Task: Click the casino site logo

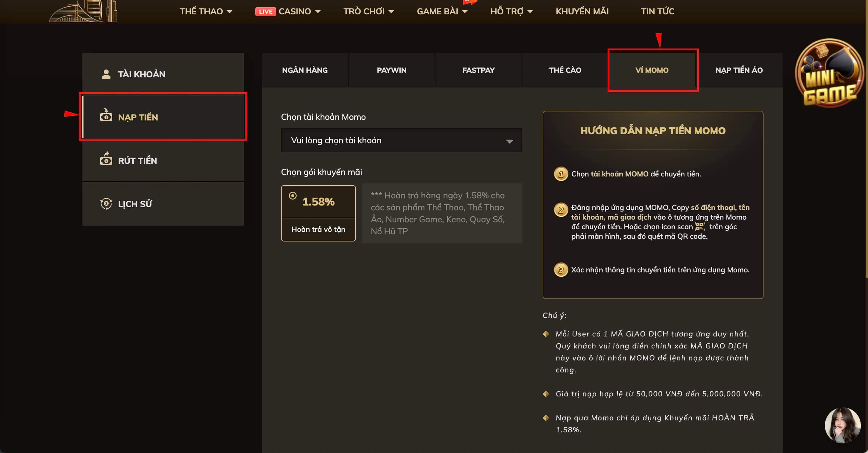Action: (x=84, y=11)
